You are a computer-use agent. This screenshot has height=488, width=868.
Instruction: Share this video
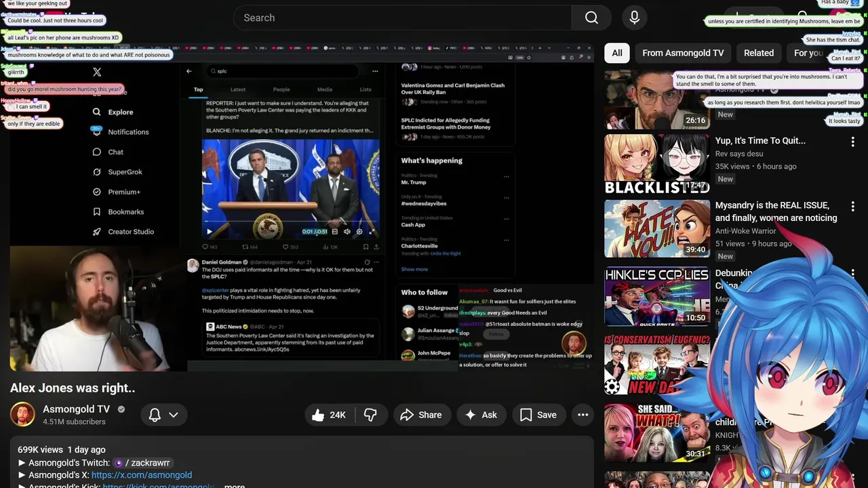pyautogui.click(x=421, y=415)
